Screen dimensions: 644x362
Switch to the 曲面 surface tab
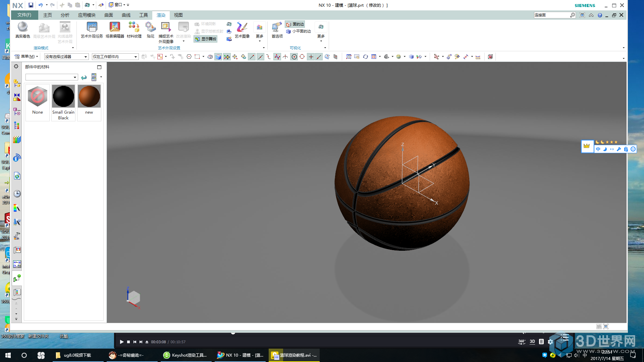click(x=108, y=15)
